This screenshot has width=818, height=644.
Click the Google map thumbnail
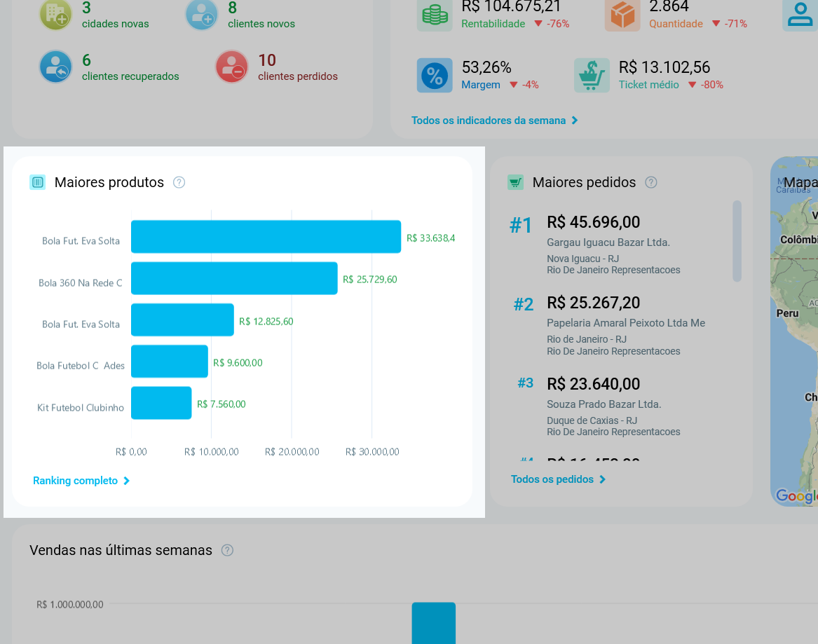pyautogui.click(x=794, y=331)
